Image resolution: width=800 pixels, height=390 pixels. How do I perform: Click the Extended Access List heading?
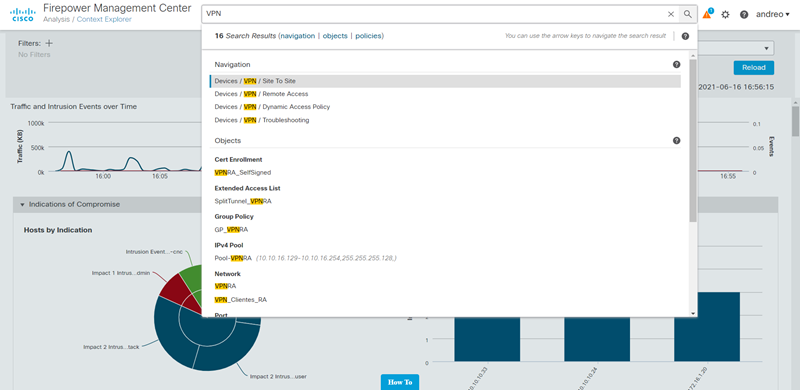[247, 188]
